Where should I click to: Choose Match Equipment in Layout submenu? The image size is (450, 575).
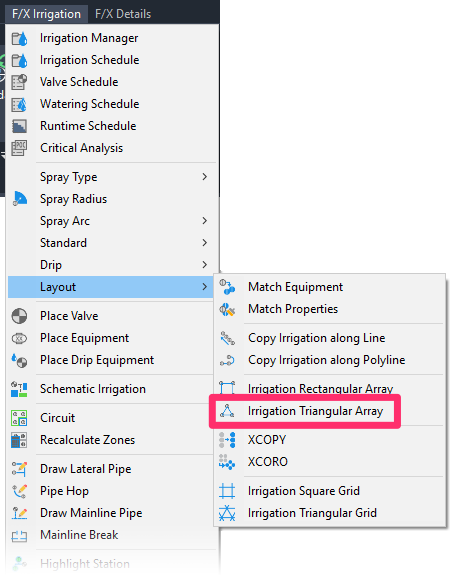329,287
